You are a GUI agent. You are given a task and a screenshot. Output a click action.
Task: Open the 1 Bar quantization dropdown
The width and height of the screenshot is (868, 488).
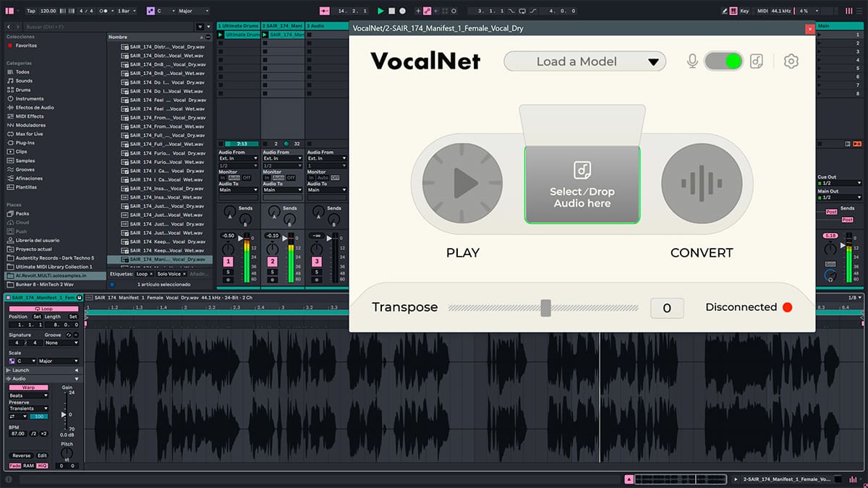click(x=127, y=11)
